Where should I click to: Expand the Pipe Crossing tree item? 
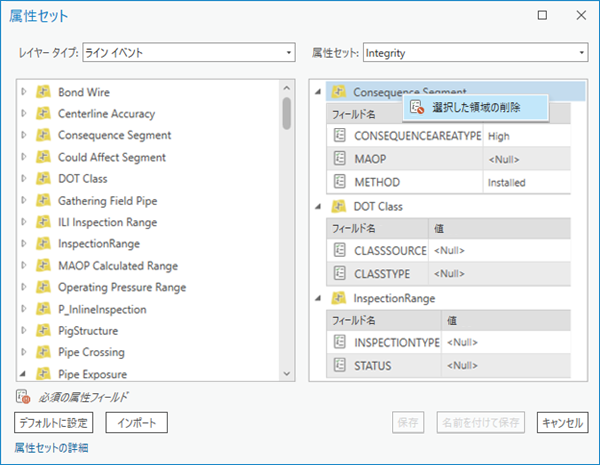[x=24, y=352]
